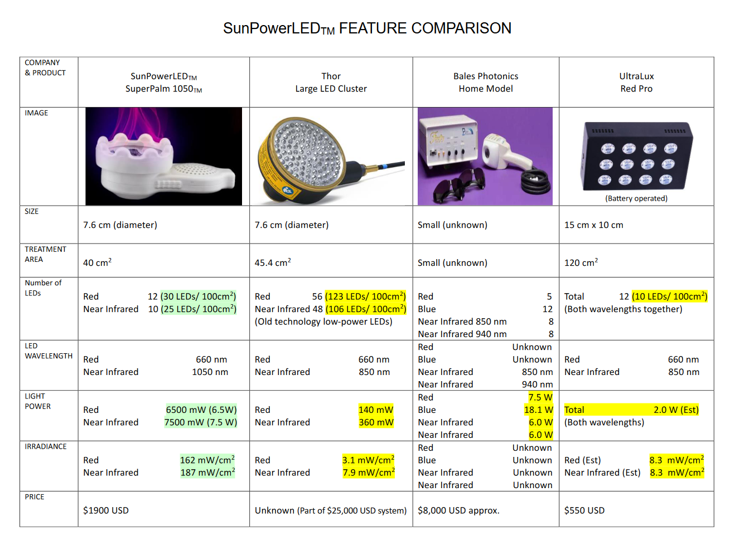Click the '$1900 USD' price
The image size is (730, 560).
click(106, 510)
